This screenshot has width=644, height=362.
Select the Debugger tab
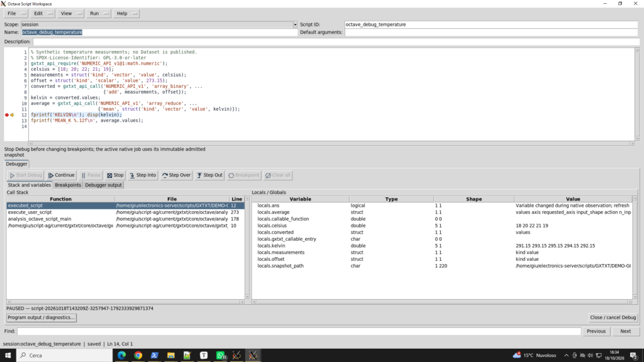[16, 164]
